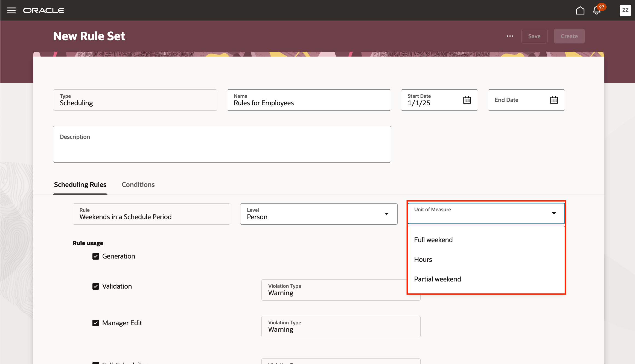635x364 pixels.
Task: Toggle the Manager Edit checkbox
Action: (96, 323)
